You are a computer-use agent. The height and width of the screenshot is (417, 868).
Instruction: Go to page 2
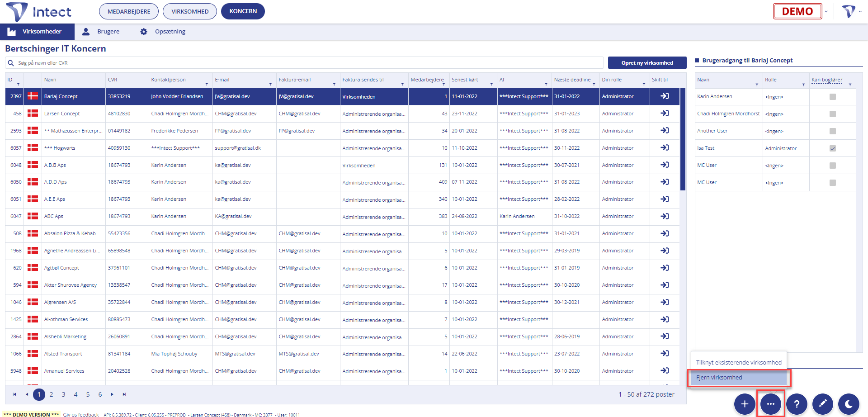52,394
